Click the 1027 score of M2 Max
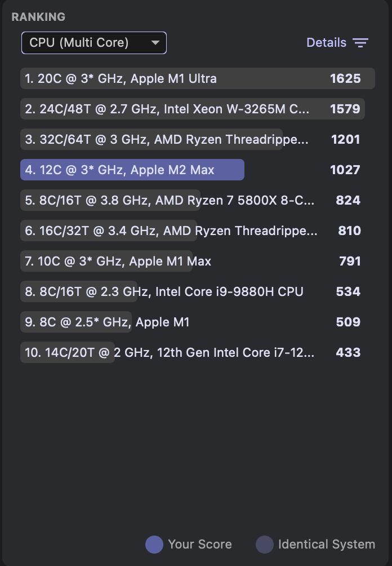The width and height of the screenshot is (392, 566). 345,170
